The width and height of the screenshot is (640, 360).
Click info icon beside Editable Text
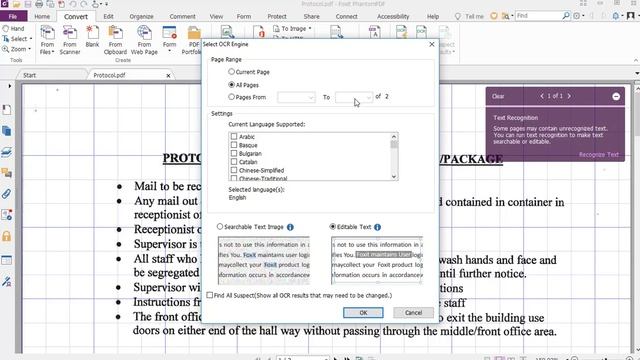(x=378, y=227)
